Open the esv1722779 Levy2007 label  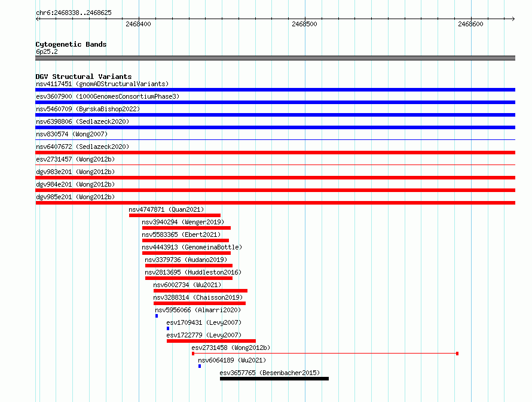pyautogui.click(x=204, y=335)
